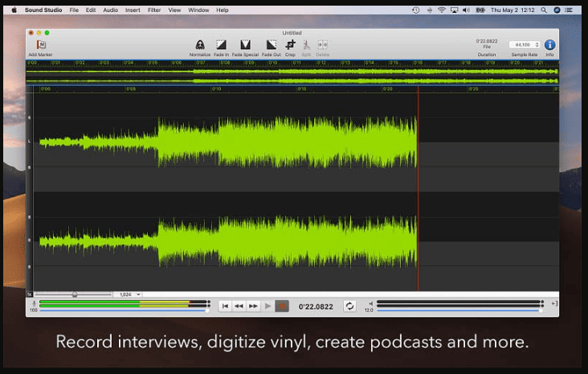
Task: Open the Edit menu
Action: click(x=91, y=10)
